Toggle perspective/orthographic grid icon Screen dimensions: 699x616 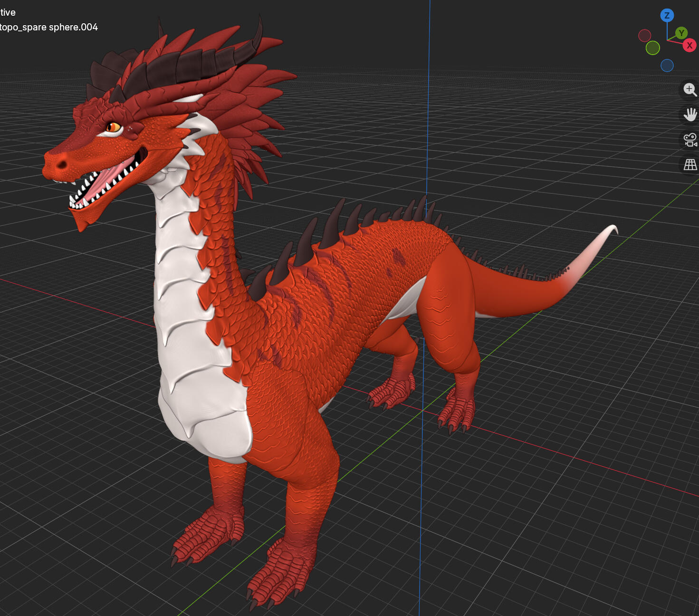[690, 165]
